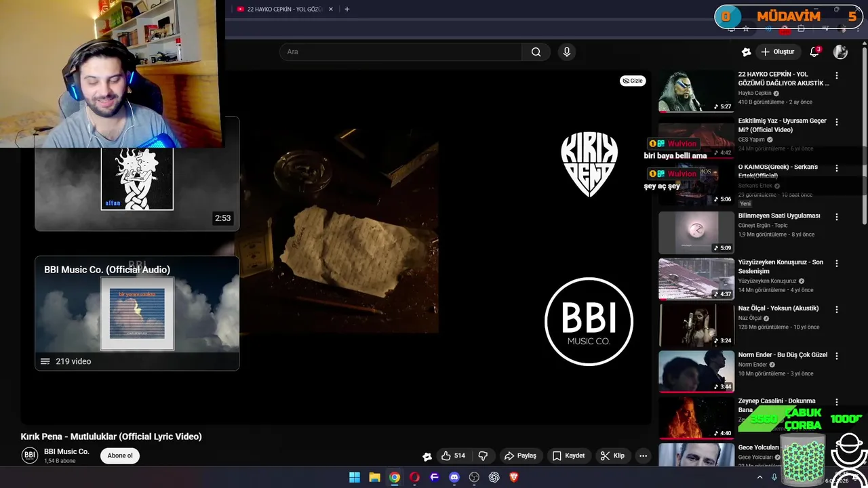Expand the system tray hidden icons
The image size is (868, 488).
point(759,477)
